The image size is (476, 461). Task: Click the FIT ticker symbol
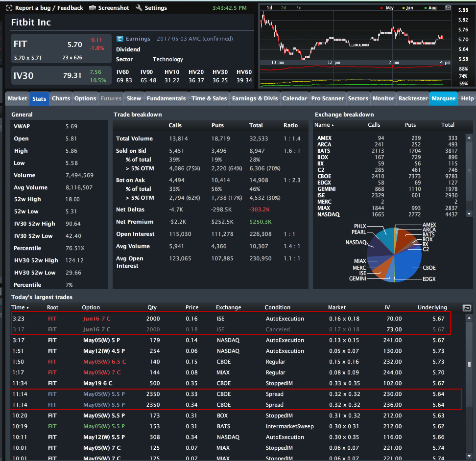point(21,44)
